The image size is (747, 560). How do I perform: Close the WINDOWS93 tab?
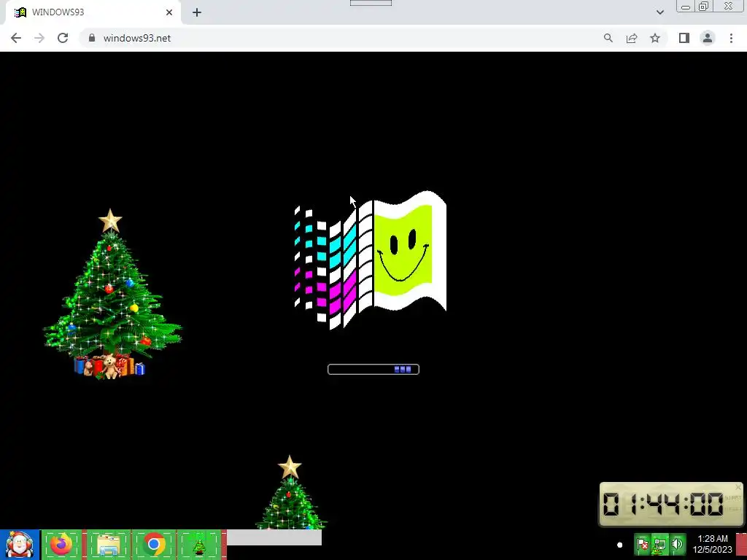click(x=169, y=12)
